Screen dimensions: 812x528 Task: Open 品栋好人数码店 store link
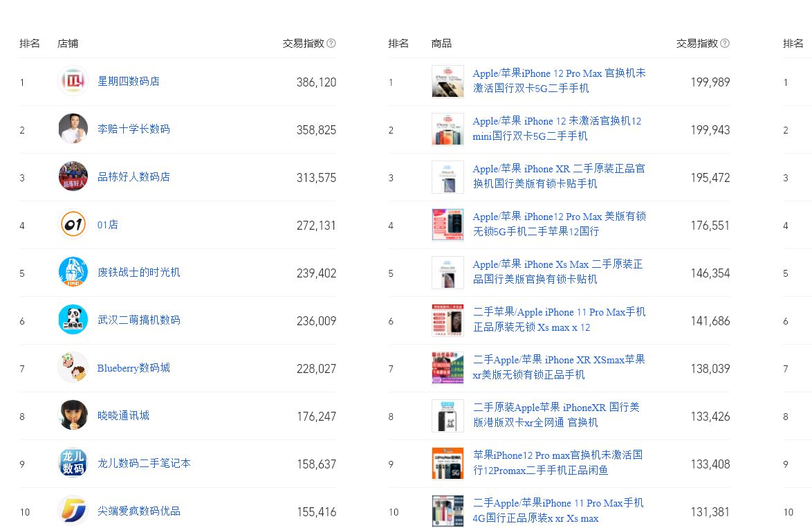coord(133,176)
